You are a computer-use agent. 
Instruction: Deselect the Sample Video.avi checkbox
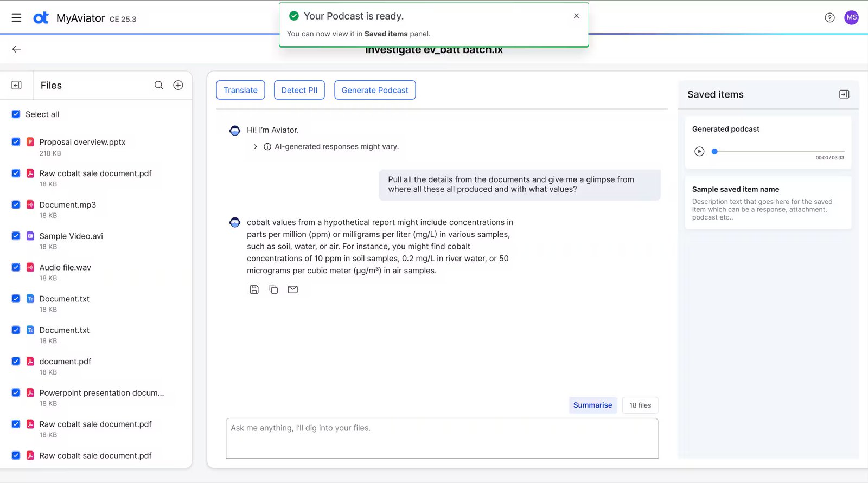point(16,236)
